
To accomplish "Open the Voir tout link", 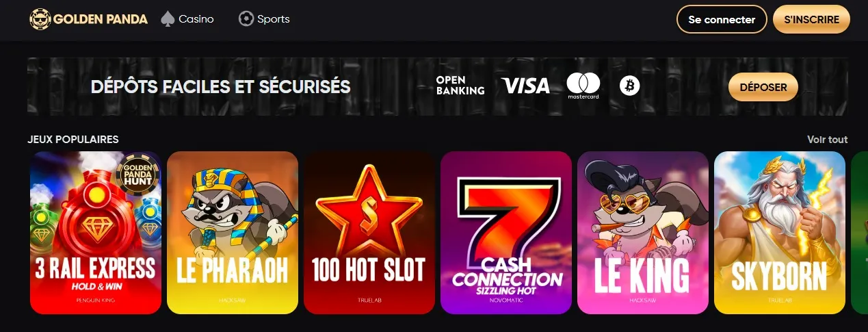I will tap(827, 140).
